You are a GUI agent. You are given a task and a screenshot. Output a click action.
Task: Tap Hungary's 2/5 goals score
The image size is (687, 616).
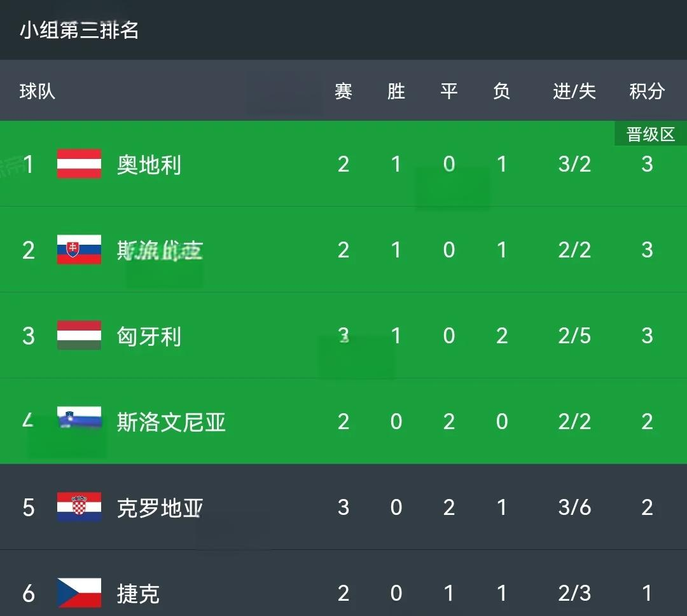point(574,336)
